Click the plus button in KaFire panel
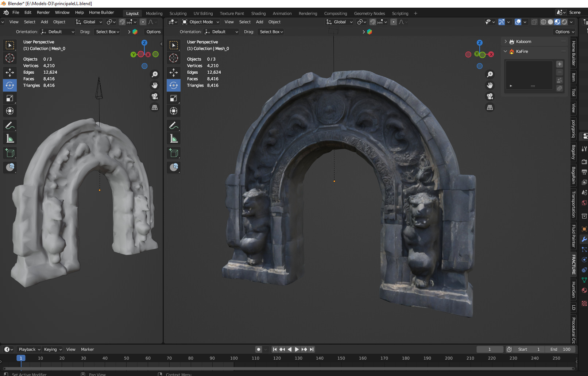Screen dimensions: 588x376 tap(560, 64)
